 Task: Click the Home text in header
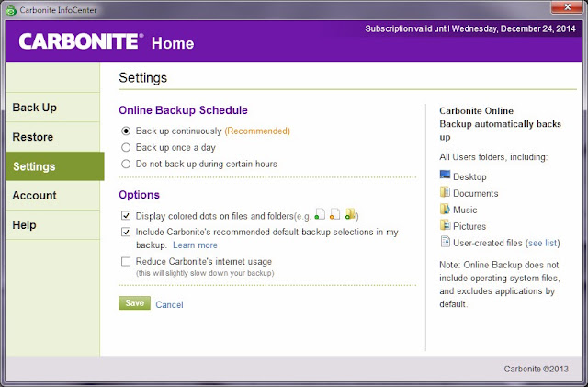173,43
